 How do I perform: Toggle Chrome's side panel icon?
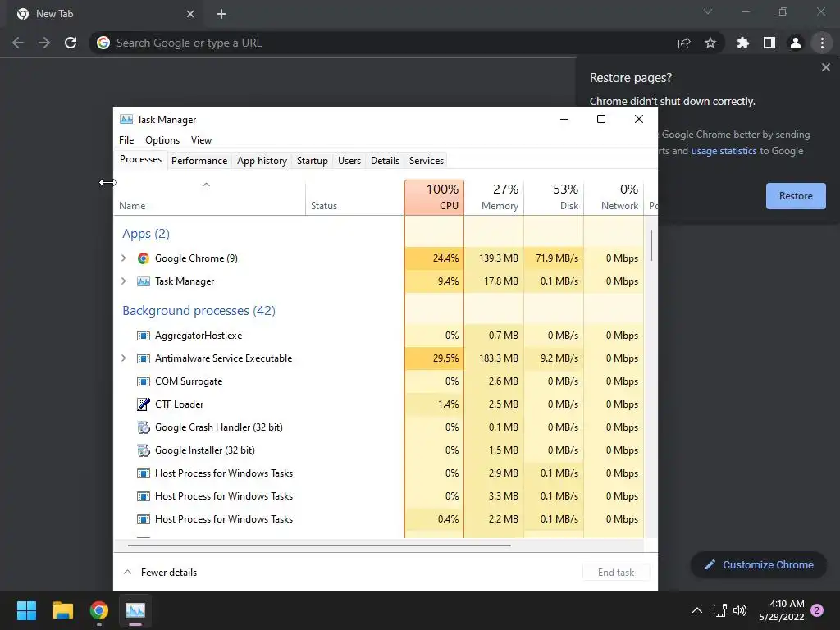pyautogui.click(x=769, y=43)
